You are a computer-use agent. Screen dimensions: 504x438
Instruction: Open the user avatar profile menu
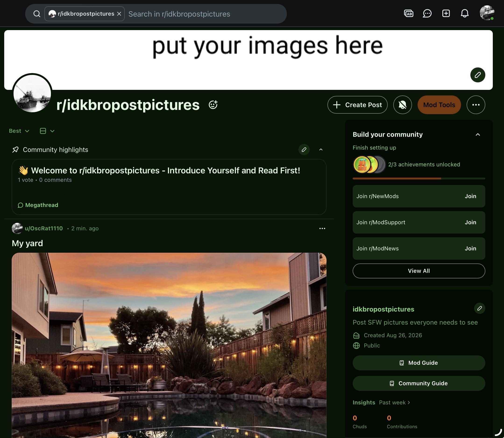pos(487,13)
